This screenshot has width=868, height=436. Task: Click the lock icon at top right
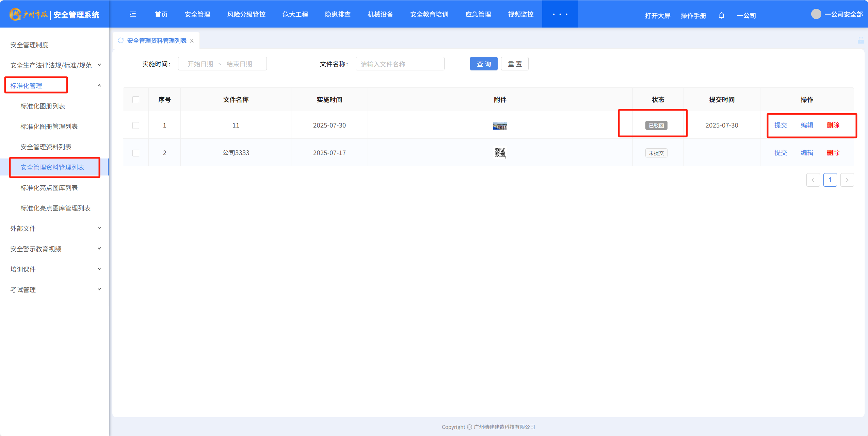(861, 40)
